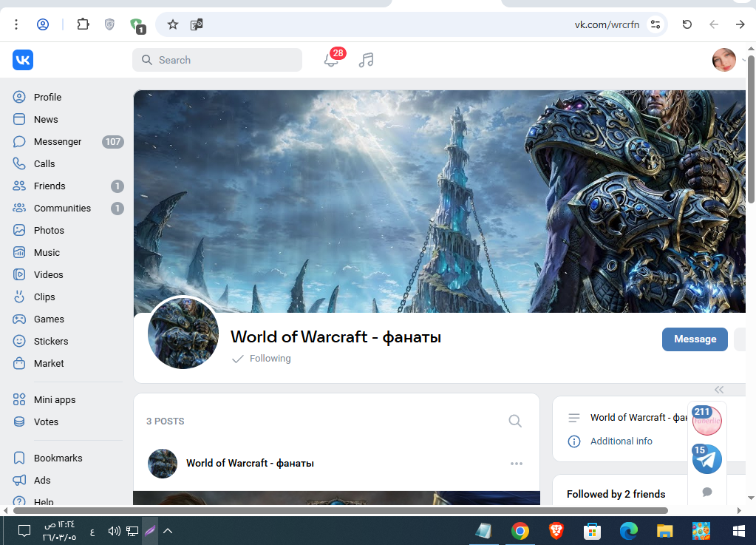Click the Votes coin icon
This screenshot has width=756, height=545.
pyautogui.click(x=18, y=422)
